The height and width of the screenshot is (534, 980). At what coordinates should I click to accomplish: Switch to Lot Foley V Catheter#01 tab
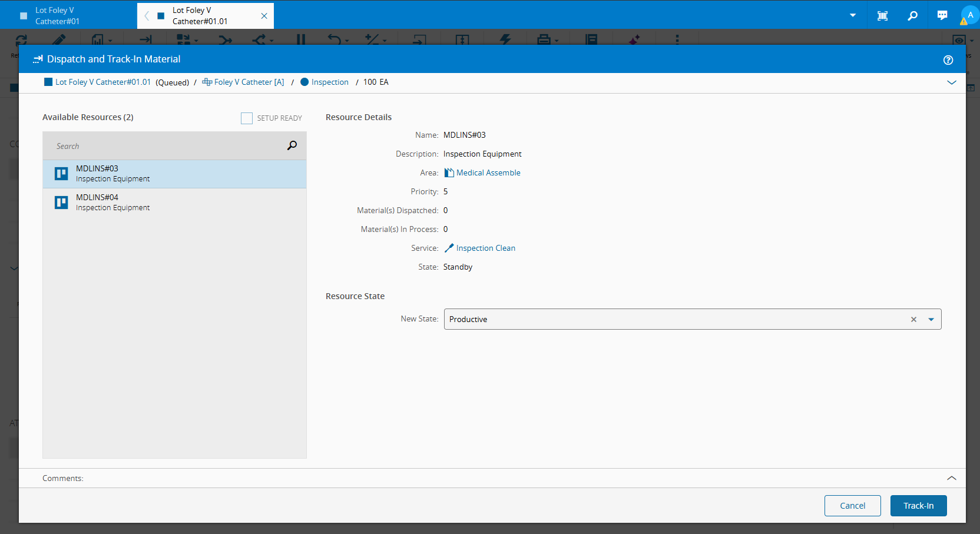(x=57, y=16)
